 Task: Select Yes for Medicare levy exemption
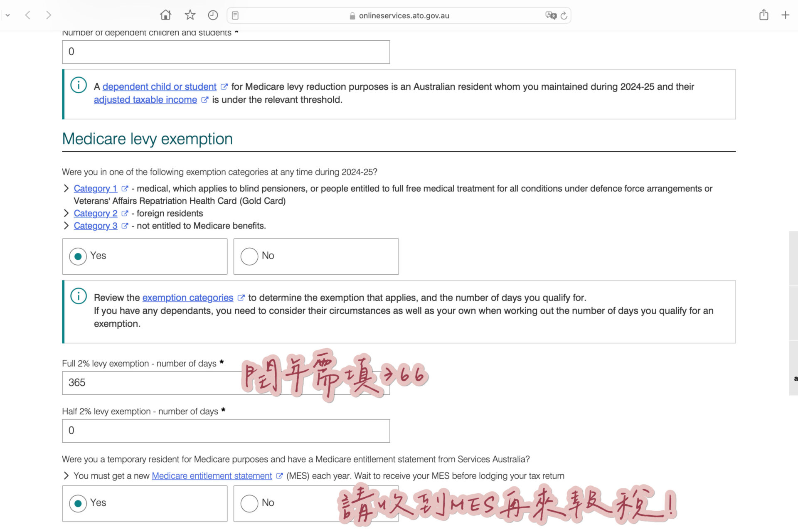(78, 256)
